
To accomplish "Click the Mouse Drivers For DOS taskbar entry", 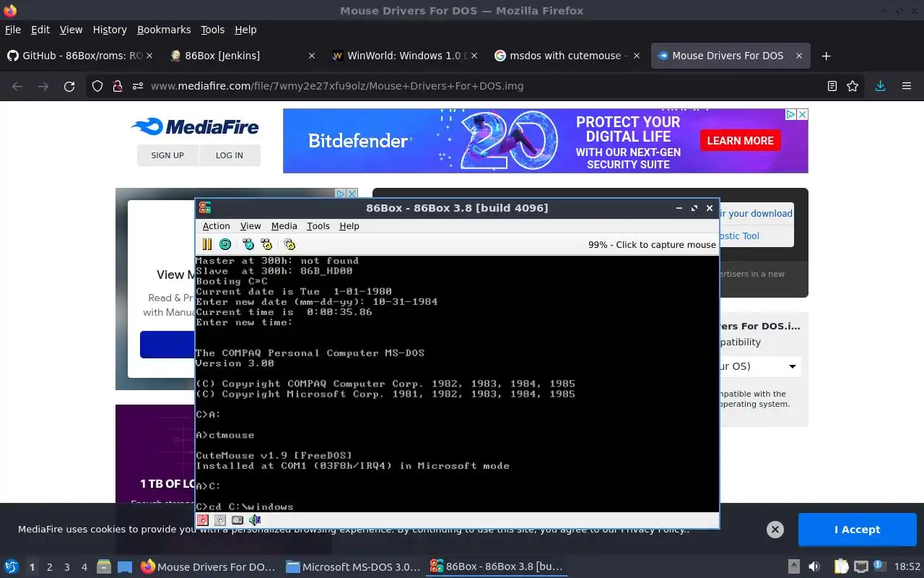I will 208,567.
